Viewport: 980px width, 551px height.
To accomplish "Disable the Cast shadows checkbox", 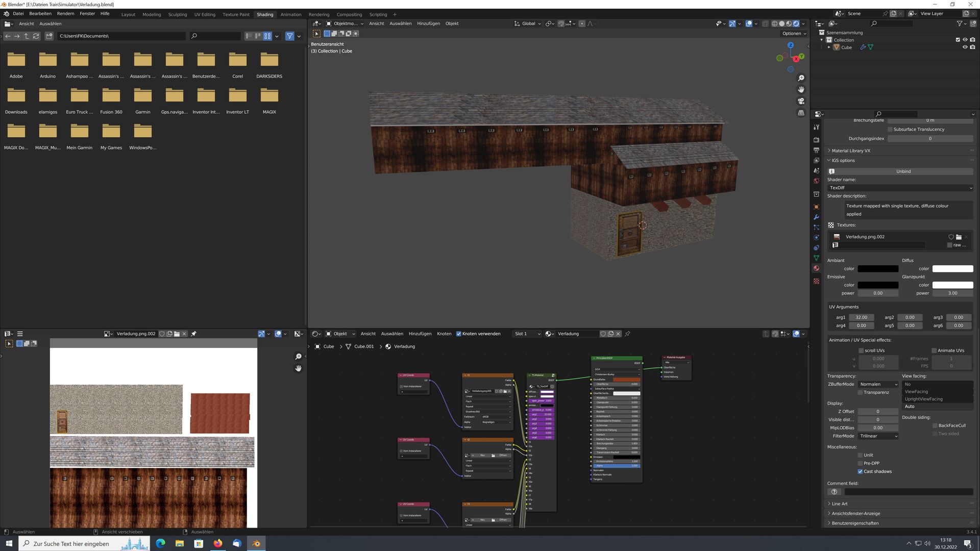I will tap(860, 471).
